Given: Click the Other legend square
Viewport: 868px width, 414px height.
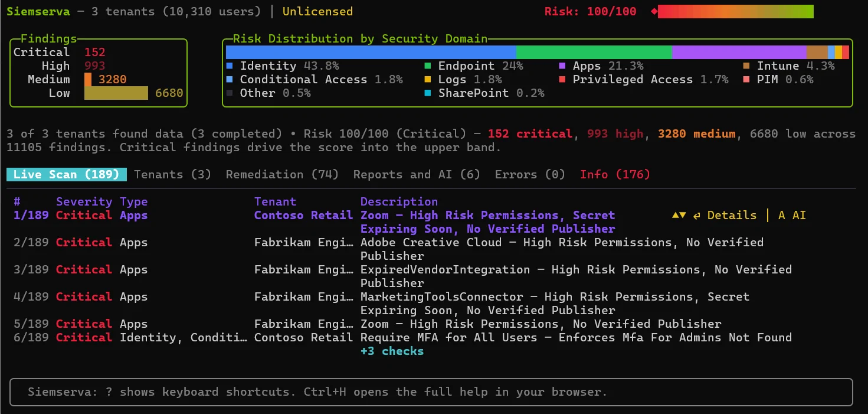Looking at the screenshot, I should (x=230, y=93).
